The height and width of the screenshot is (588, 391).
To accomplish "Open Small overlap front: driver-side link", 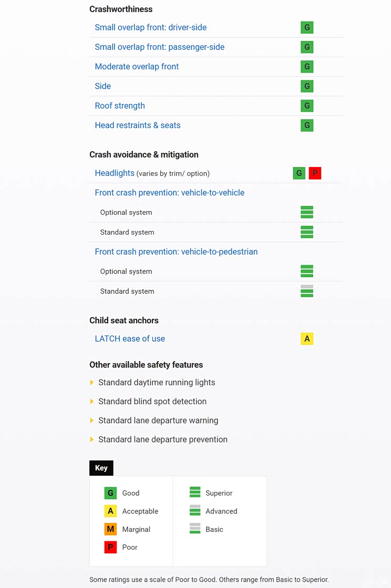I will coord(151,27).
